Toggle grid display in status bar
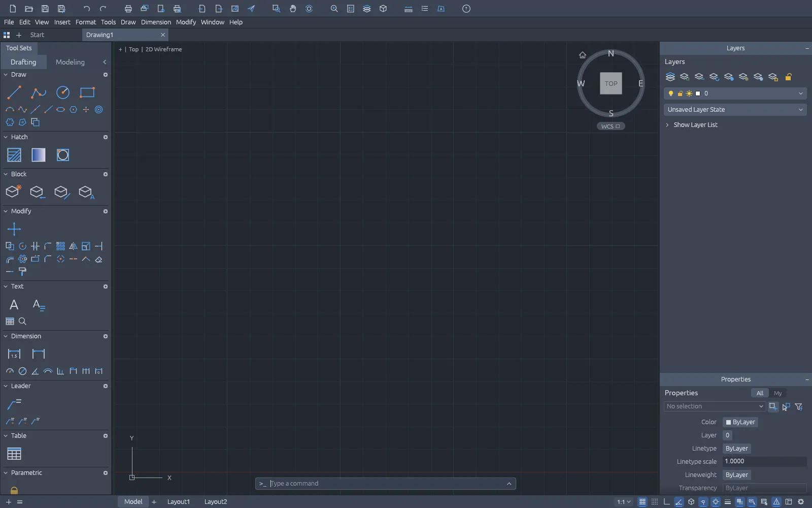This screenshot has width=812, height=508. pyautogui.click(x=642, y=502)
